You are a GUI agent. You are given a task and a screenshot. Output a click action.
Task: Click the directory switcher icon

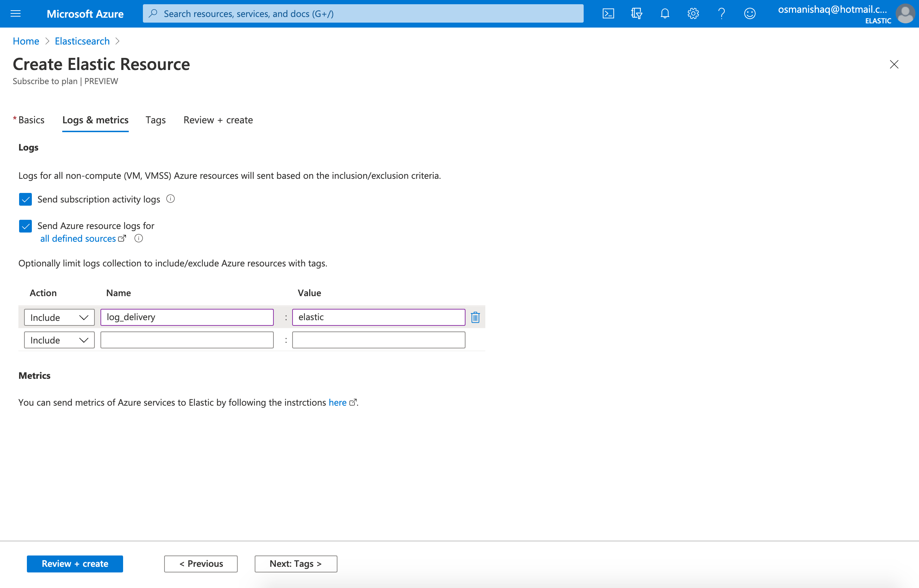(636, 13)
